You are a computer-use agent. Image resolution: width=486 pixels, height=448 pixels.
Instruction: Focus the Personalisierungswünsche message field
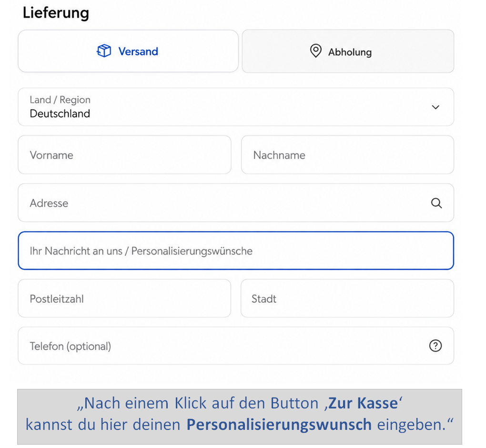236,251
